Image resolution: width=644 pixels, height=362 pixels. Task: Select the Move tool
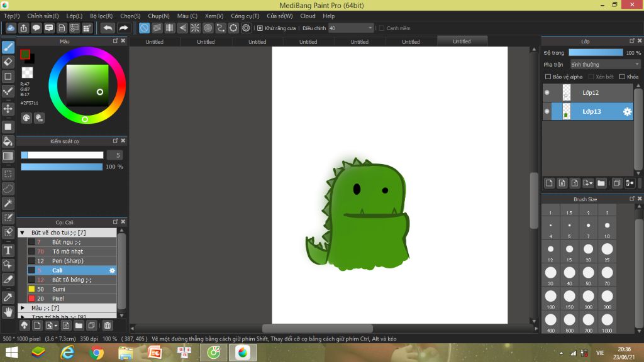pyautogui.click(x=8, y=109)
